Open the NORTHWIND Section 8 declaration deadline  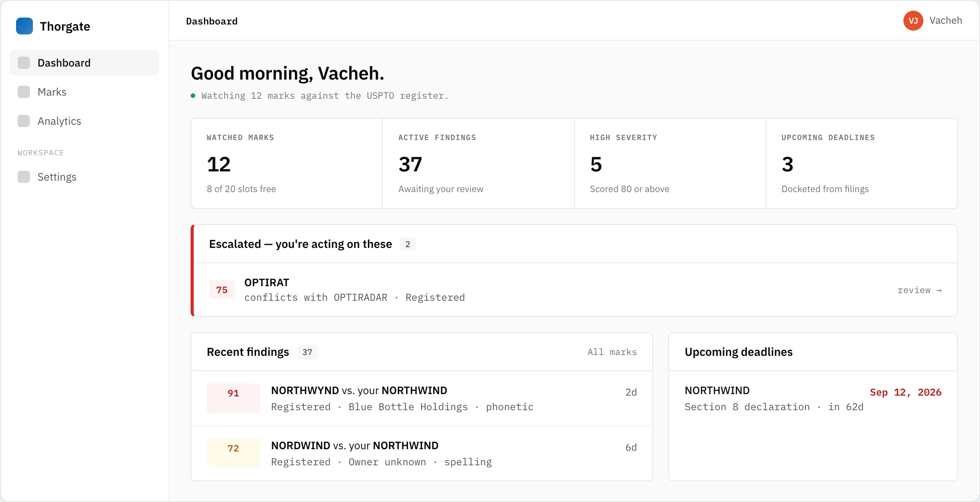[813, 398]
